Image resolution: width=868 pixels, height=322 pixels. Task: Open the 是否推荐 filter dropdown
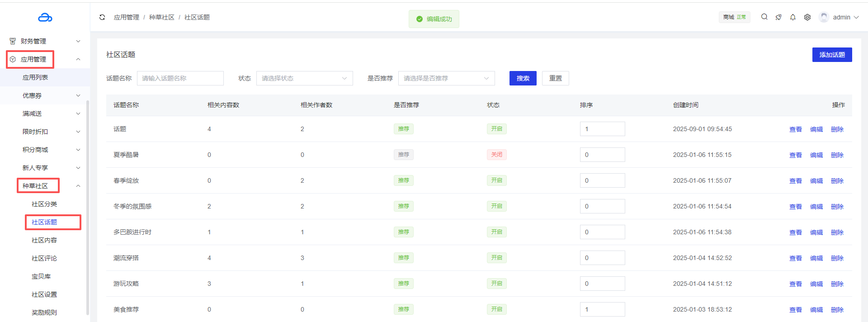click(446, 78)
